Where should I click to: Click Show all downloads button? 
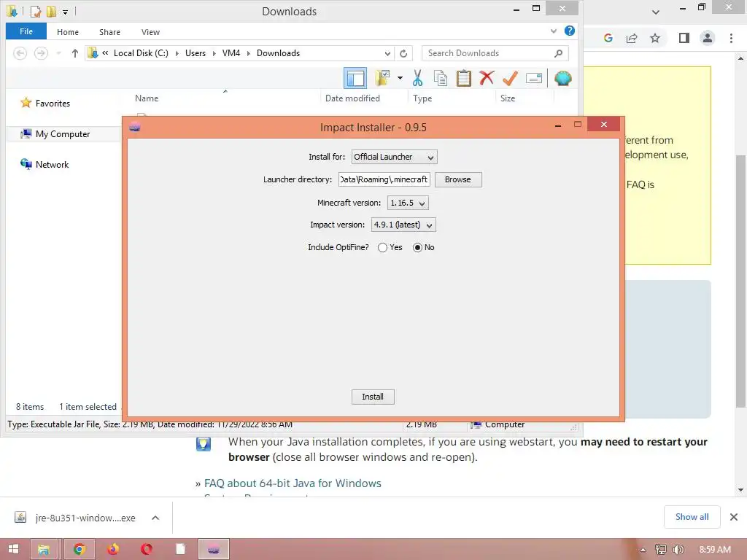coord(692,517)
